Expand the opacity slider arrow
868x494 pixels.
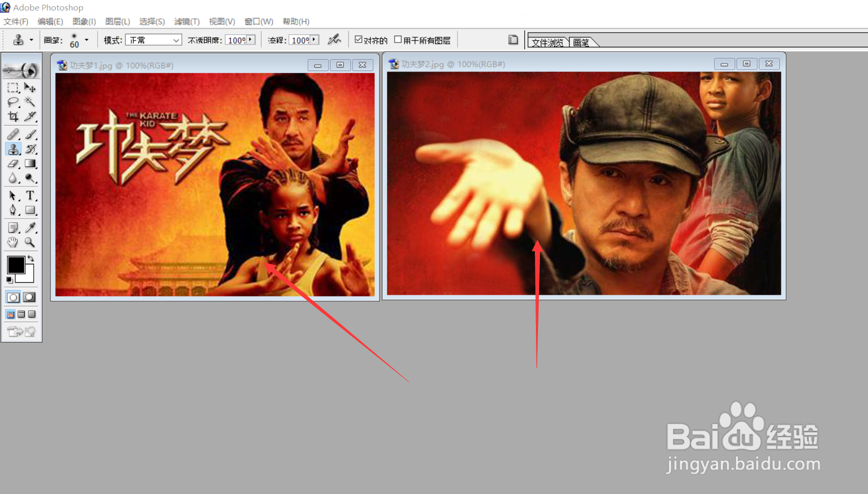tap(251, 39)
